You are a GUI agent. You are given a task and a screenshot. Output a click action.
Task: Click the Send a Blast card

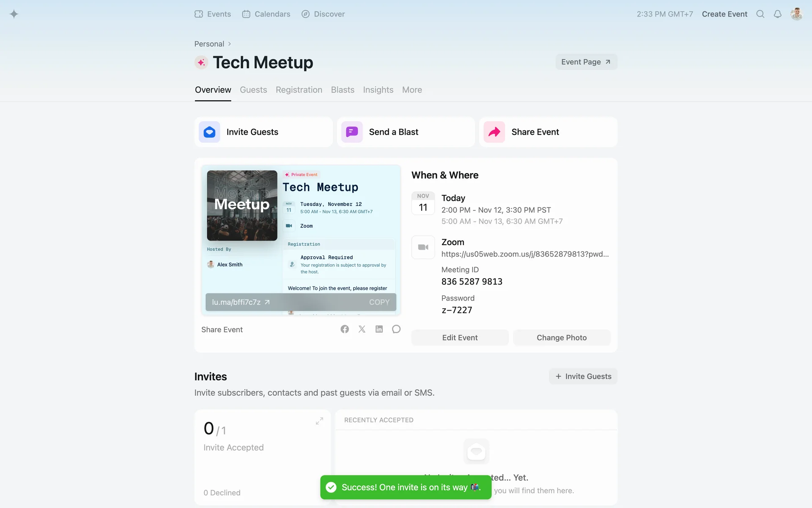point(406,132)
